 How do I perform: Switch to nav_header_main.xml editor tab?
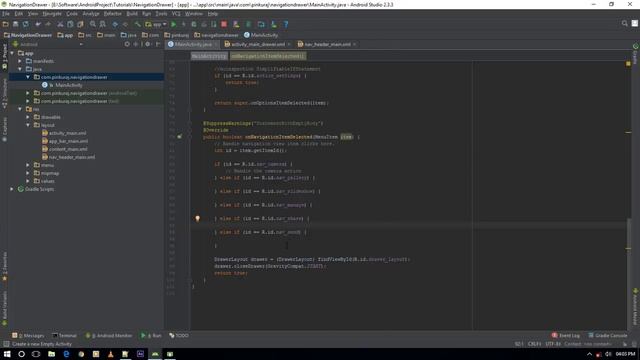327,44
